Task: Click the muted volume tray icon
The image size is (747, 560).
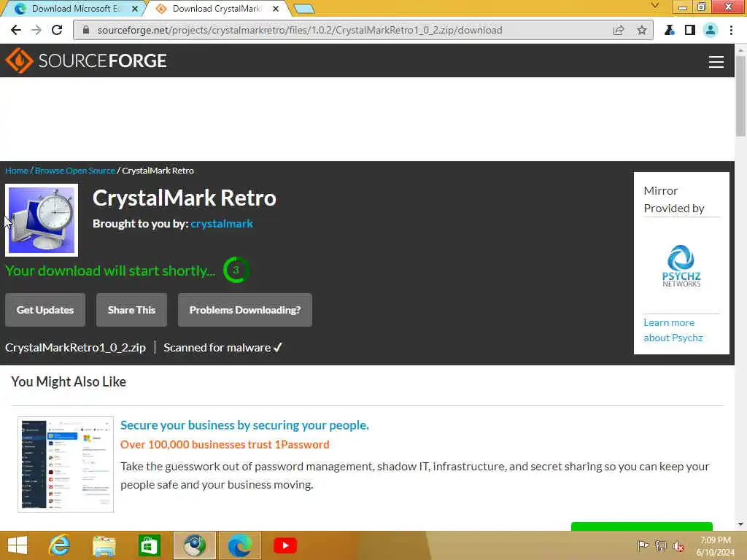Action: (678, 545)
